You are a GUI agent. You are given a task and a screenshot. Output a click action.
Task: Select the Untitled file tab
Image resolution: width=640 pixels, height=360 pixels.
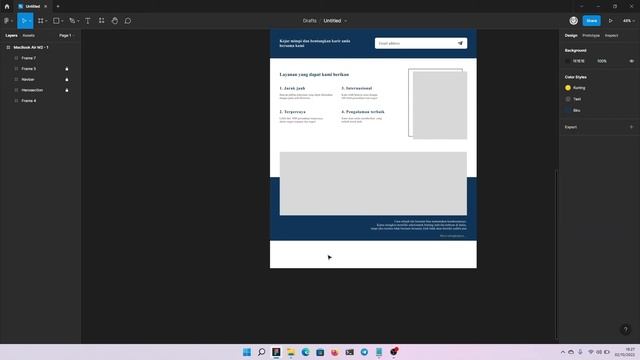(x=32, y=7)
